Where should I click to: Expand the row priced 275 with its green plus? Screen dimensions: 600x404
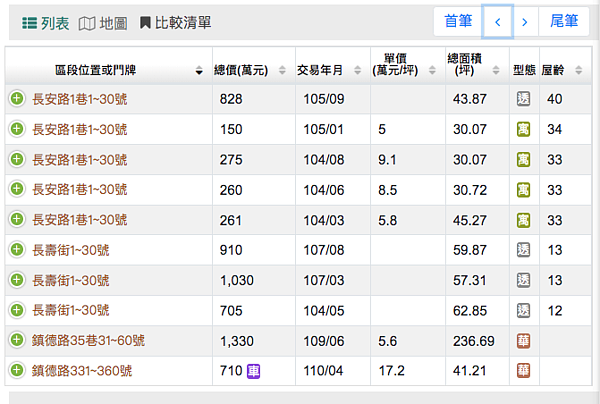pos(17,159)
